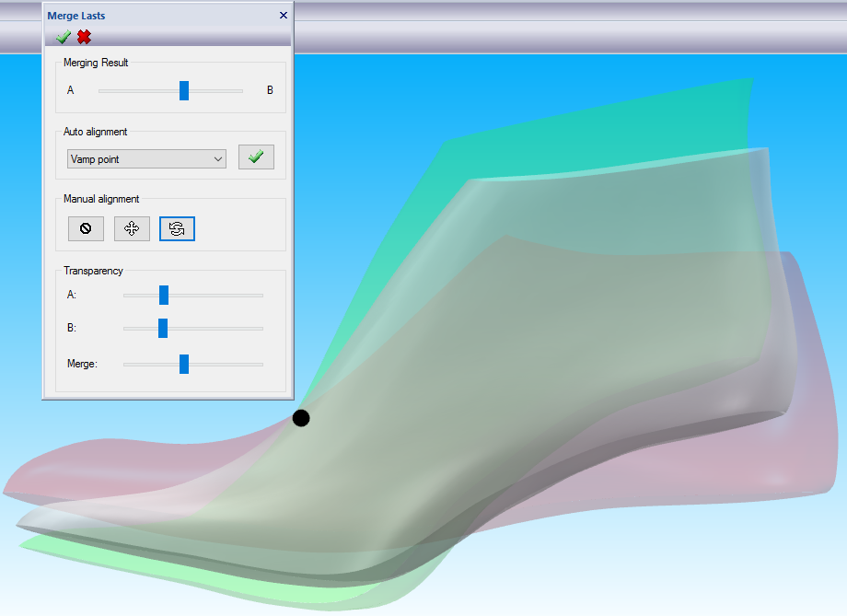Select the manual rotate alignment tool

click(177, 228)
